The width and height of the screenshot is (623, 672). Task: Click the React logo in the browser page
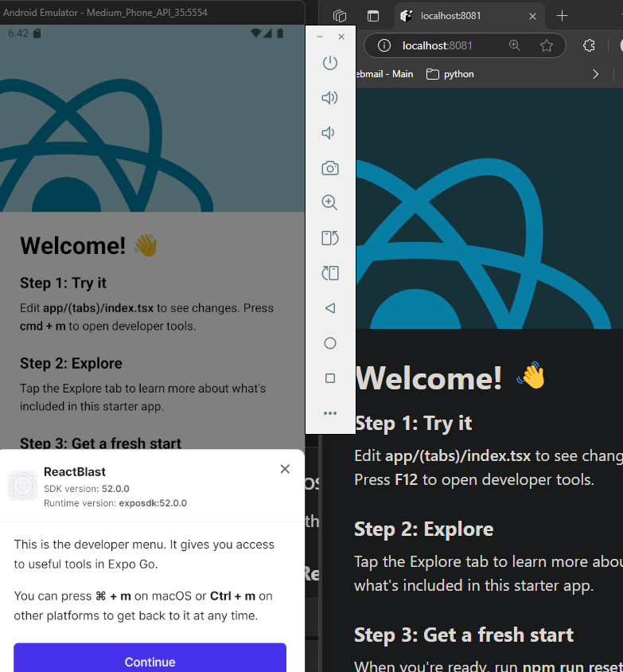click(x=484, y=244)
